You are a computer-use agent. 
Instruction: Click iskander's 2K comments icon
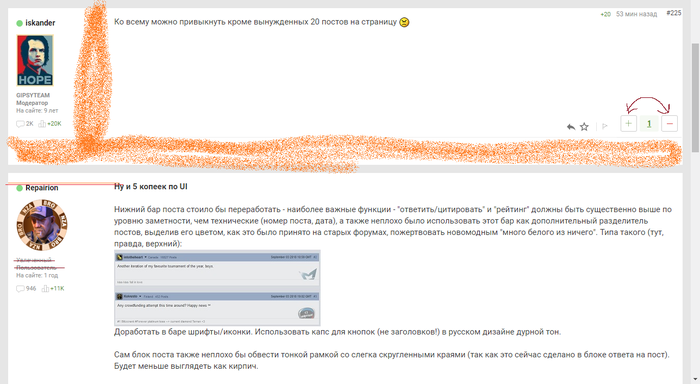[20, 124]
